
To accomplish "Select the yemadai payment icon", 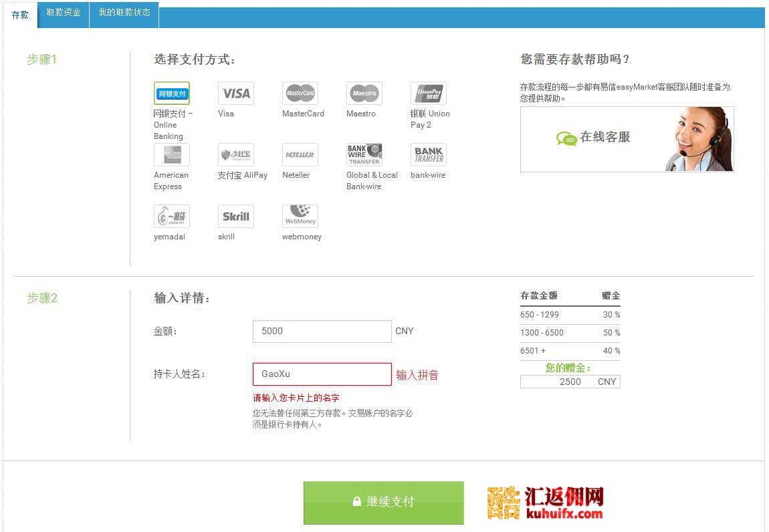I will click(172, 217).
